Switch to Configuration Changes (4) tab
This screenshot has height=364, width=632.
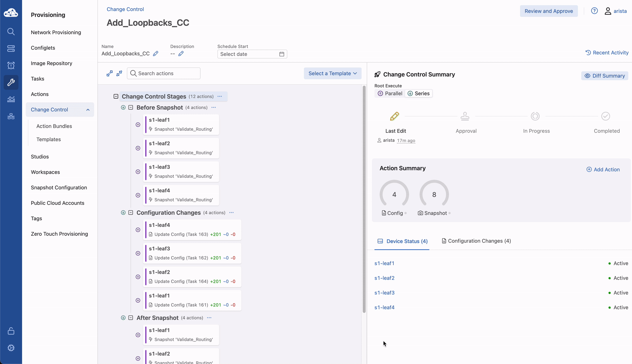coord(476,241)
